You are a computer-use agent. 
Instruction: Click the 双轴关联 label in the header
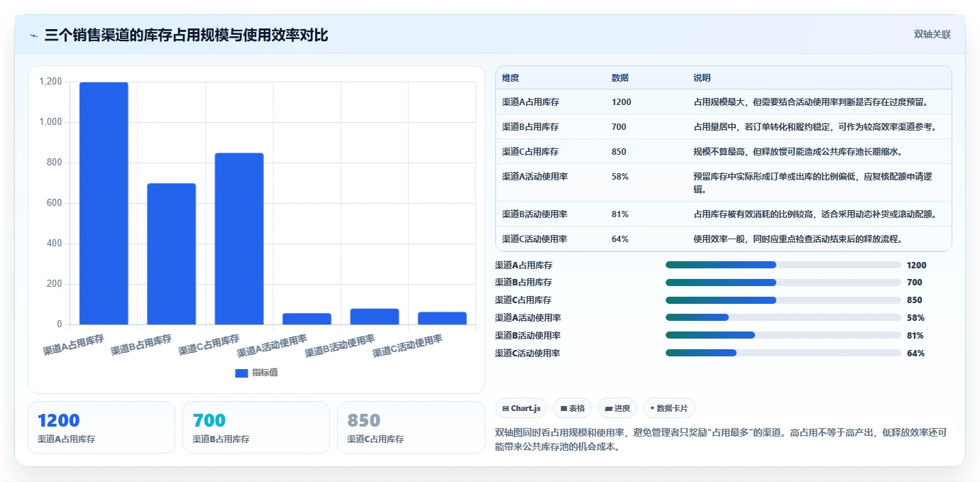(x=932, y=35)
